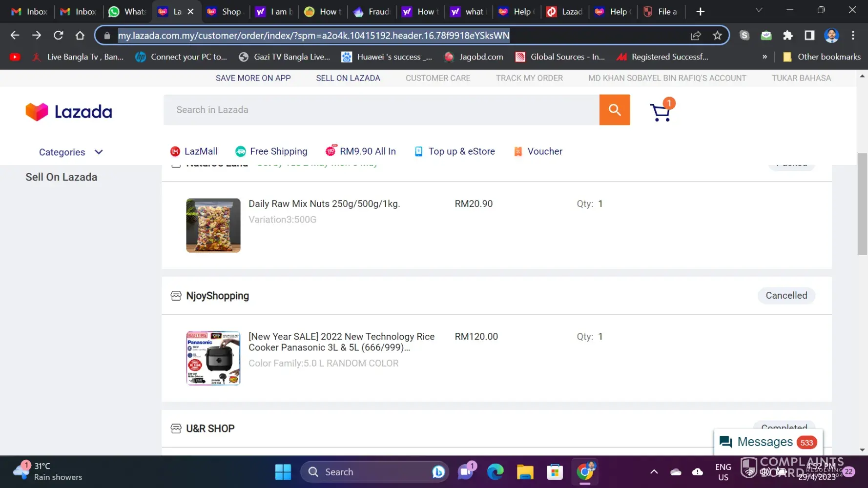Viewport: 868px width, 488px height.
Task: Show more bookmarks with the overflow arrows
Action: (765, 57)
